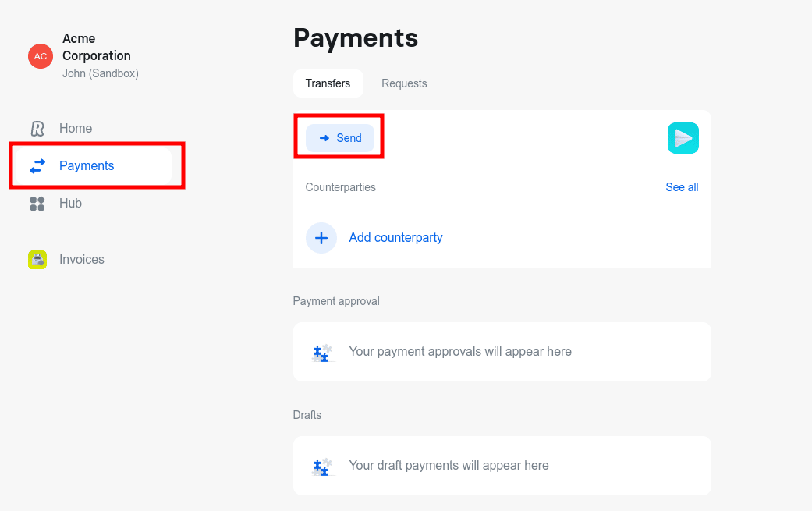Select the Home icon in sidebar
The height and width of the screenshot is (511, 812).
pos(37,128)
